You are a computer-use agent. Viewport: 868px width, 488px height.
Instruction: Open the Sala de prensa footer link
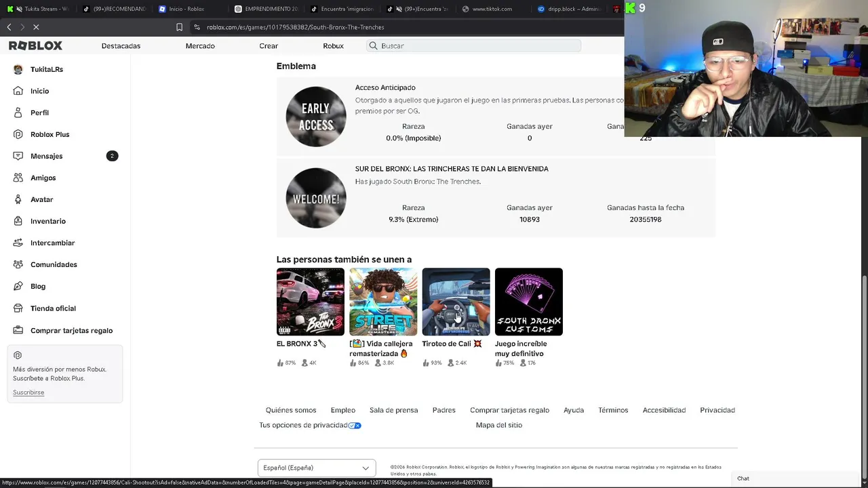(393, 410)
